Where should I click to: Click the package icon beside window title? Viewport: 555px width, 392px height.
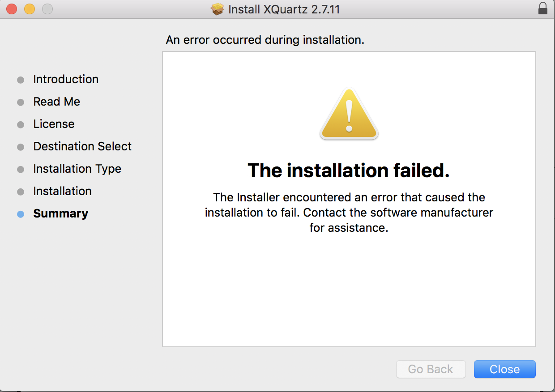(x=218, y=9)
